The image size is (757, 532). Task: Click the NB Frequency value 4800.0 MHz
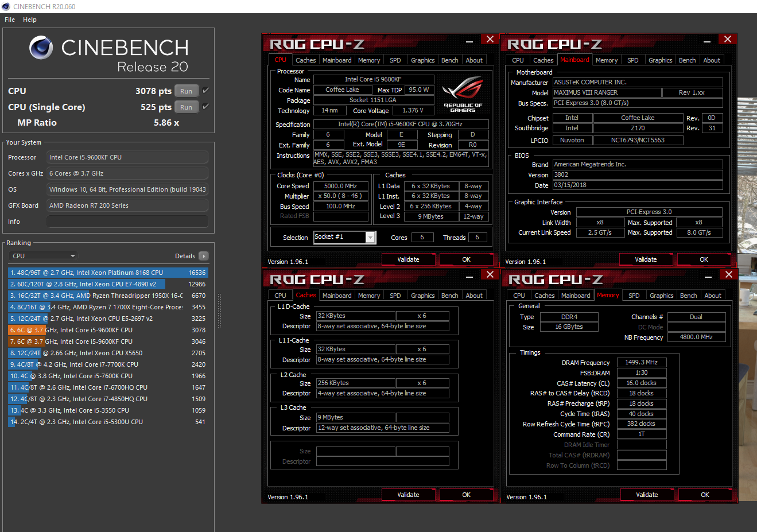pos(696,337)
